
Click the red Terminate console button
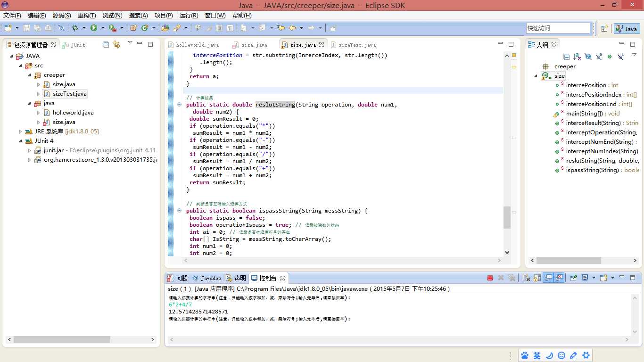coord(490,278)
